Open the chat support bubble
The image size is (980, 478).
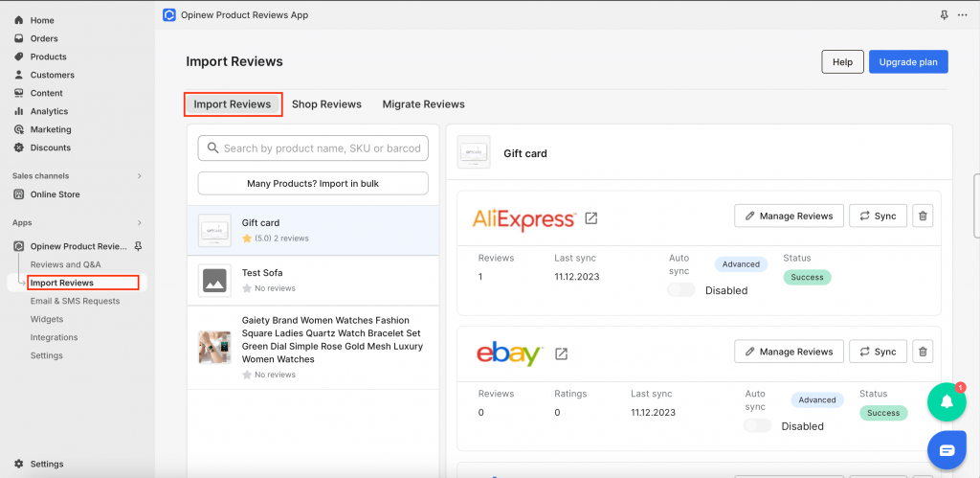(947, 450)
